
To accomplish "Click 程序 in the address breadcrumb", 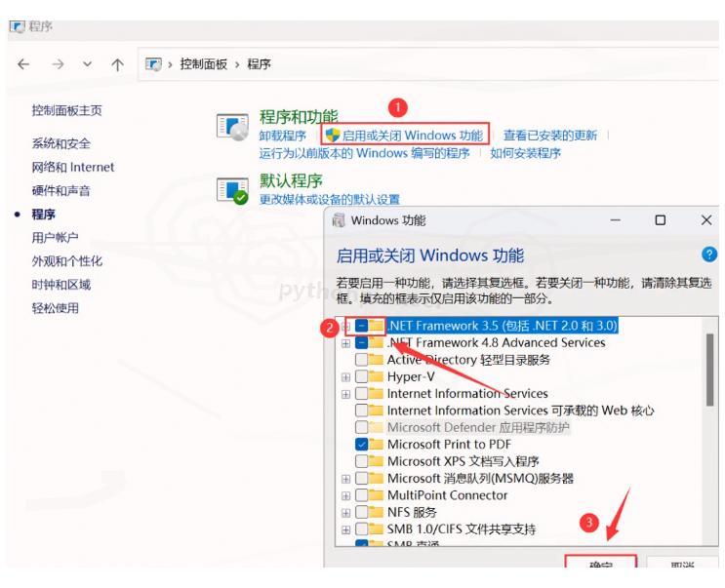I will pos(259,63).
